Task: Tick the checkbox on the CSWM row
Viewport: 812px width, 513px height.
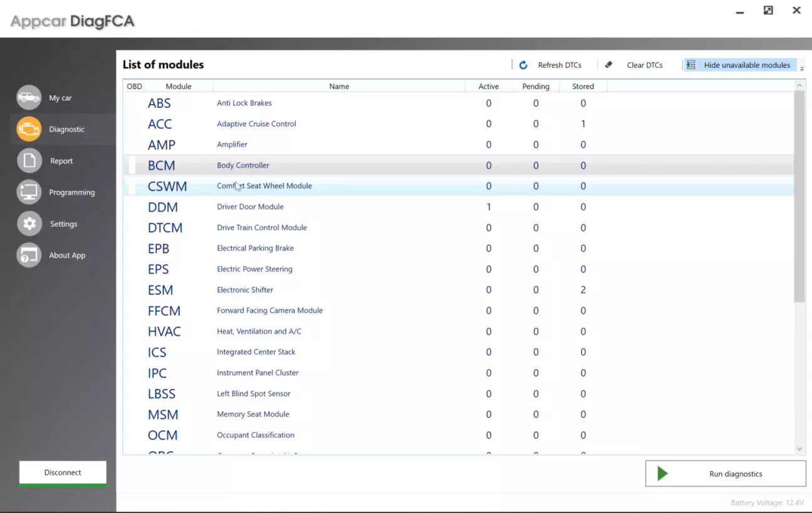Action: (x=132, y=186)
